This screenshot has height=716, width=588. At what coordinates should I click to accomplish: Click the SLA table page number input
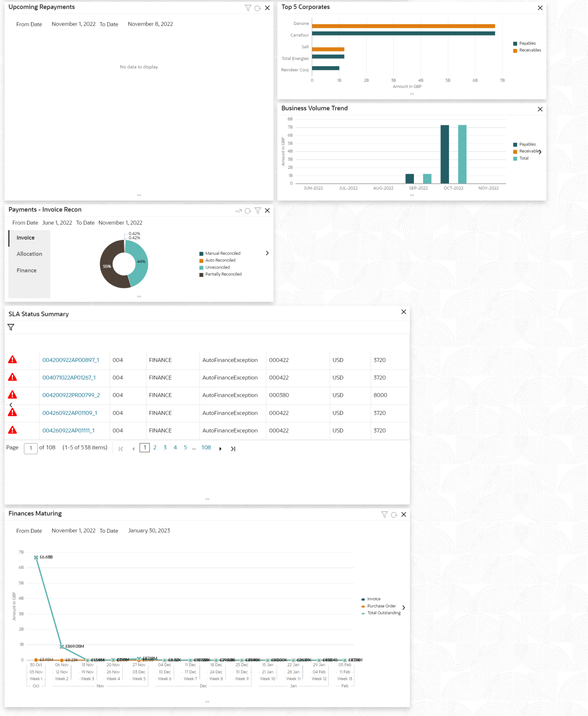[x=31, y=448]
